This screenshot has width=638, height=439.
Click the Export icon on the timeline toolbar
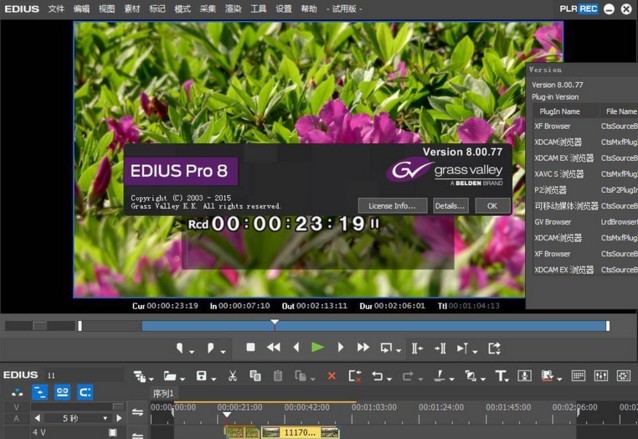tap(547, 376)
